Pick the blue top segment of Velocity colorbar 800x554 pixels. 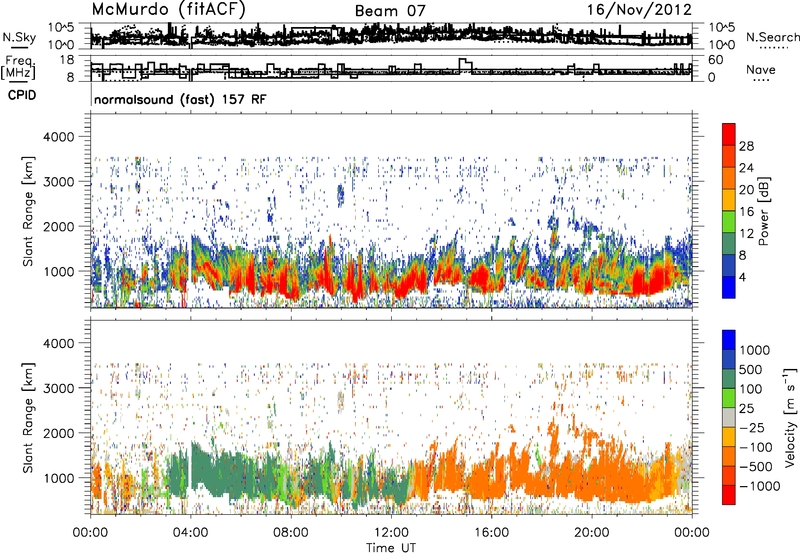(x=729, y=340)
